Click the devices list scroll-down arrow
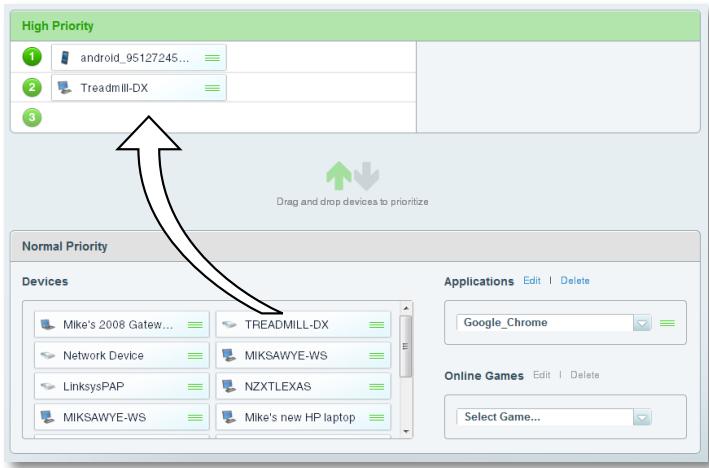 tap(406, 431)
